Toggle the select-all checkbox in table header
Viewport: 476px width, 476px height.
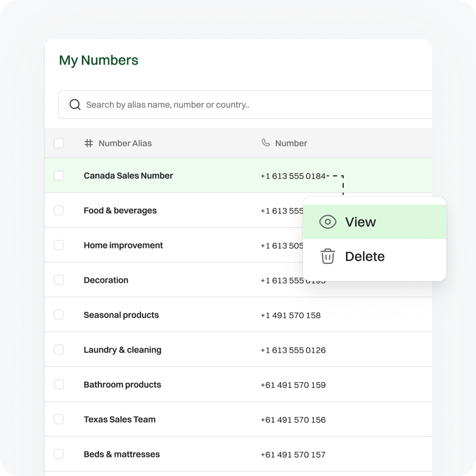(59, 143)
